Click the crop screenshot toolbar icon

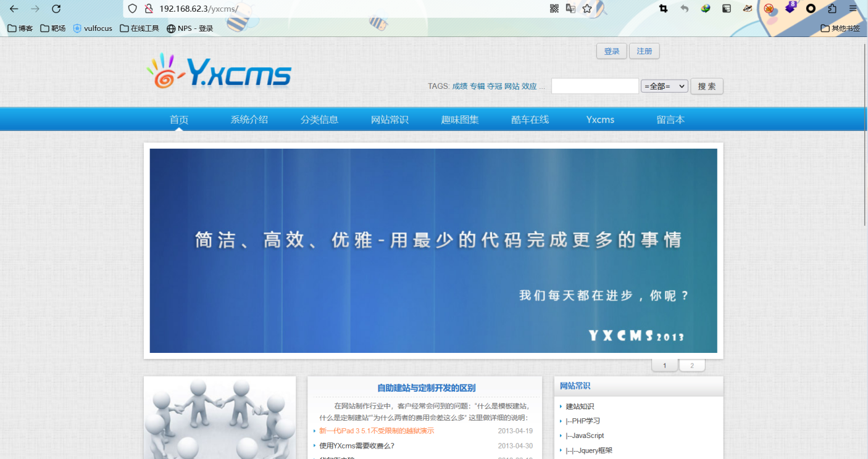click(x=664, y=9)
